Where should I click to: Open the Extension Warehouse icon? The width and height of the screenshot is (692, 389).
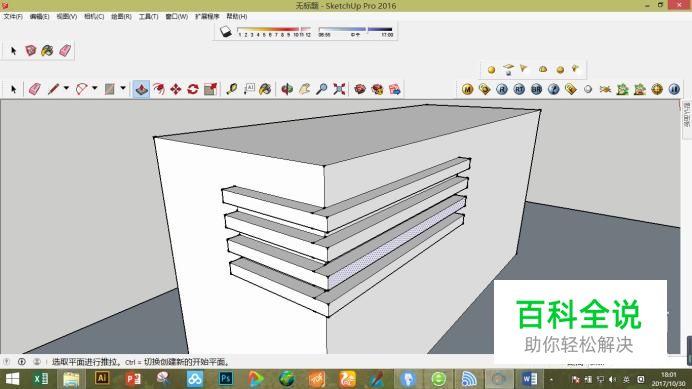377,89
